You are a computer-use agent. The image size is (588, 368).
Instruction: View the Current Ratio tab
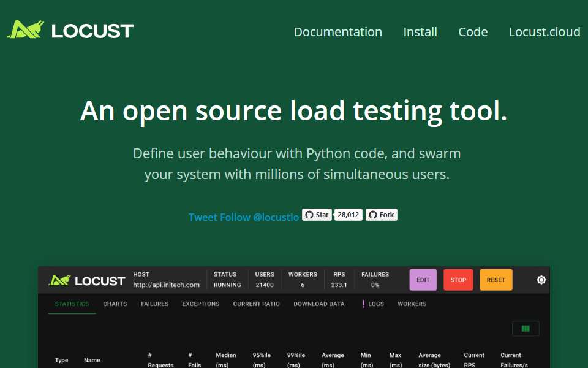(256, 304)
